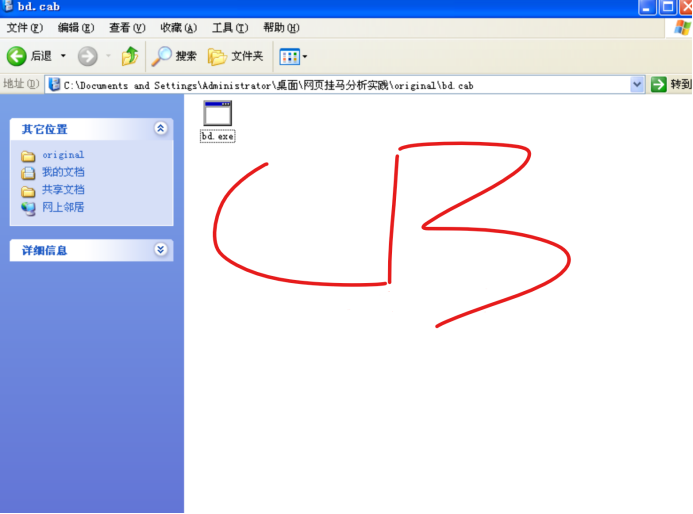Show the Folders (文件夹) tree pane
693x514 pixels.
click(236, 56)
